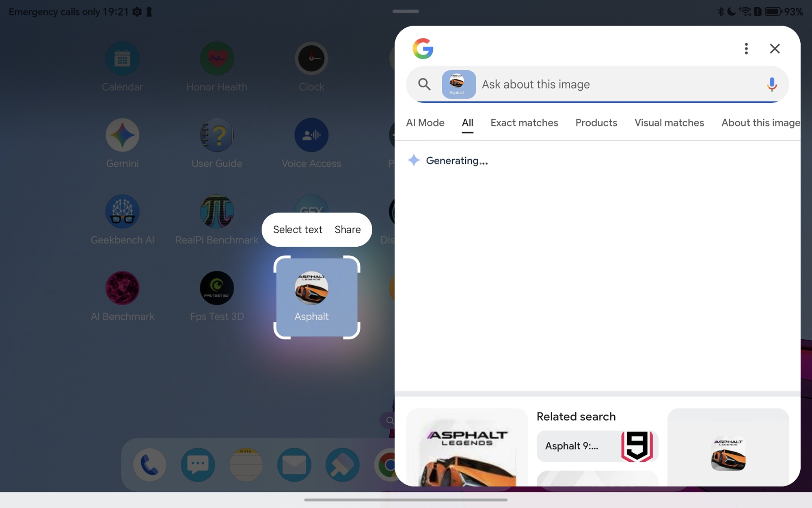Switch to the AI Mode tab

(425, 123)
